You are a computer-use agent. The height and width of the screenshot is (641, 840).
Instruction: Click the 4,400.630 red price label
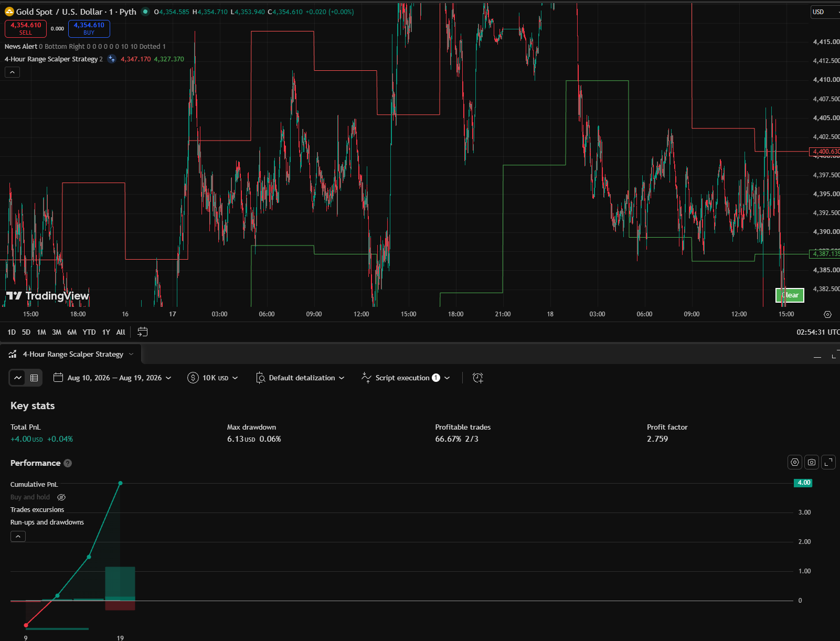pos(825,152)
